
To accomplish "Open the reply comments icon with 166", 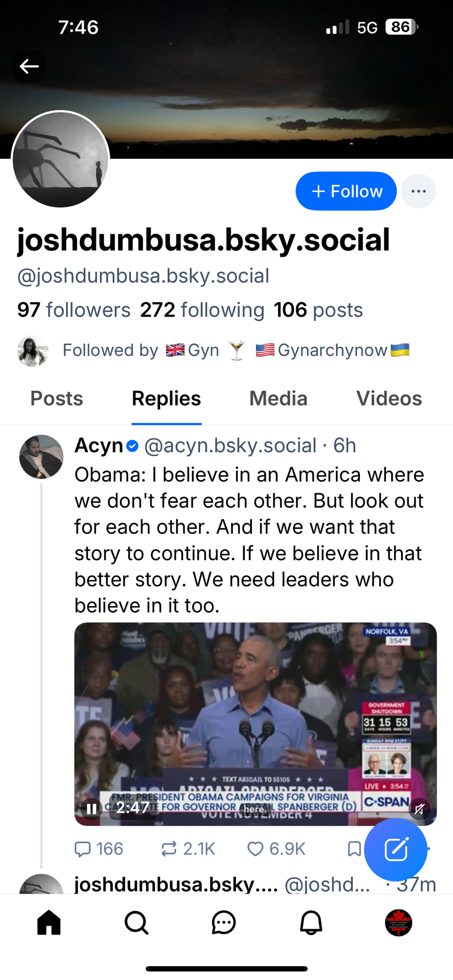I will 83,849.
